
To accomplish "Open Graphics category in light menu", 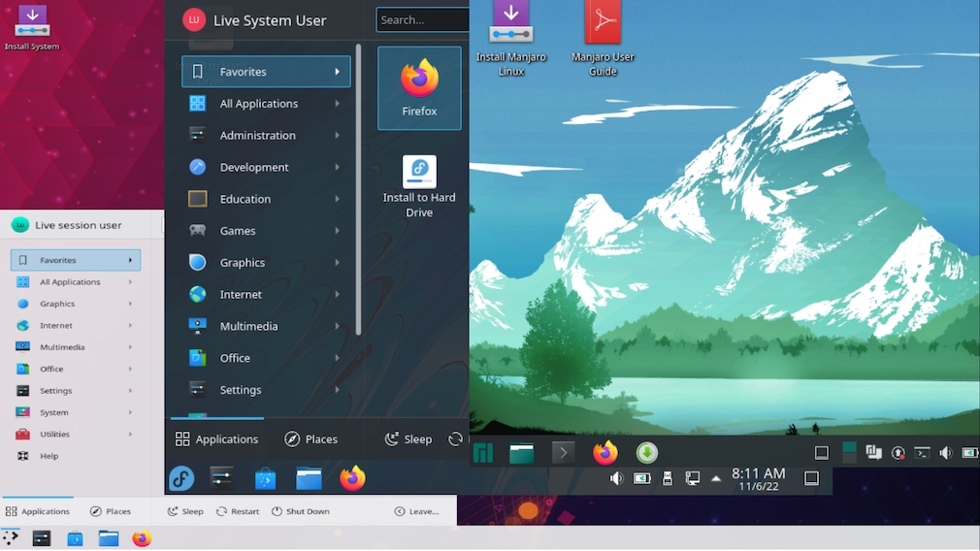I will pyautogui.click(x=76, y=304).
